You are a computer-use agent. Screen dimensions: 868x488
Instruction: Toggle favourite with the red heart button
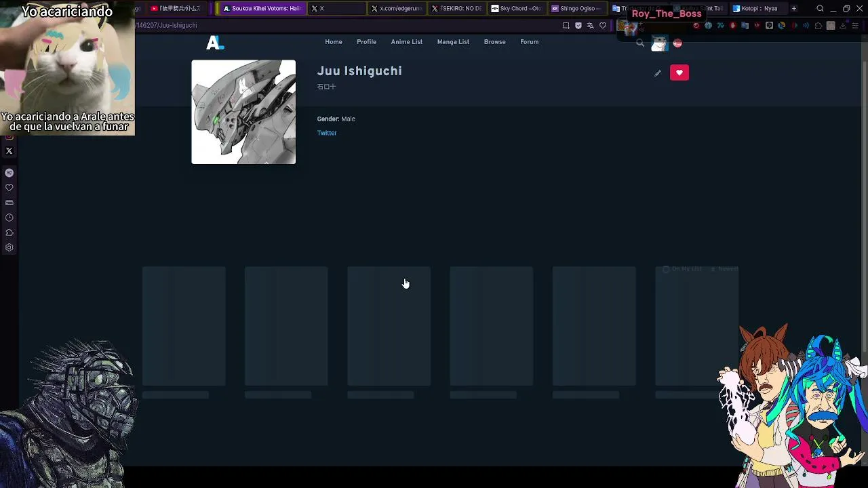(679, 73)
